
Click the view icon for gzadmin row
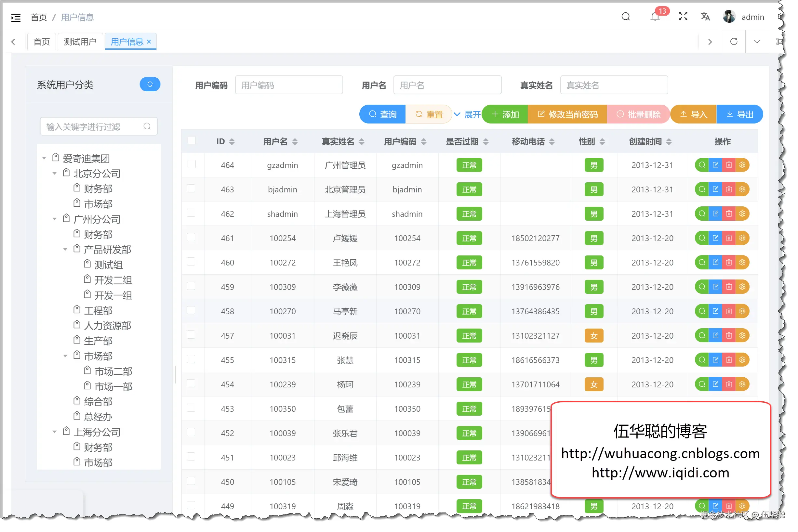pyautogui.click(x=702, y=165)
